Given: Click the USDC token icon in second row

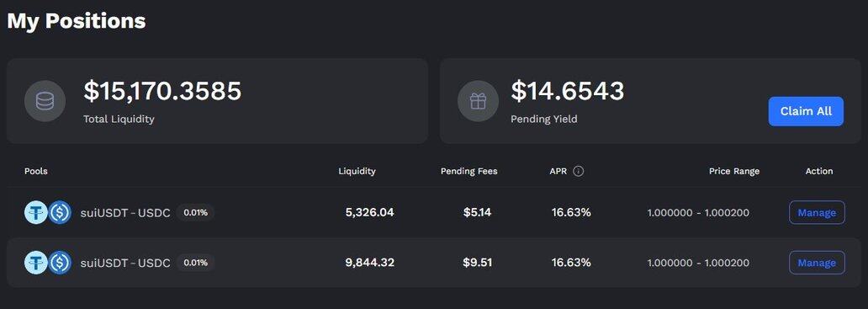Looking at the screenshot, I should (x=59, y=263).
